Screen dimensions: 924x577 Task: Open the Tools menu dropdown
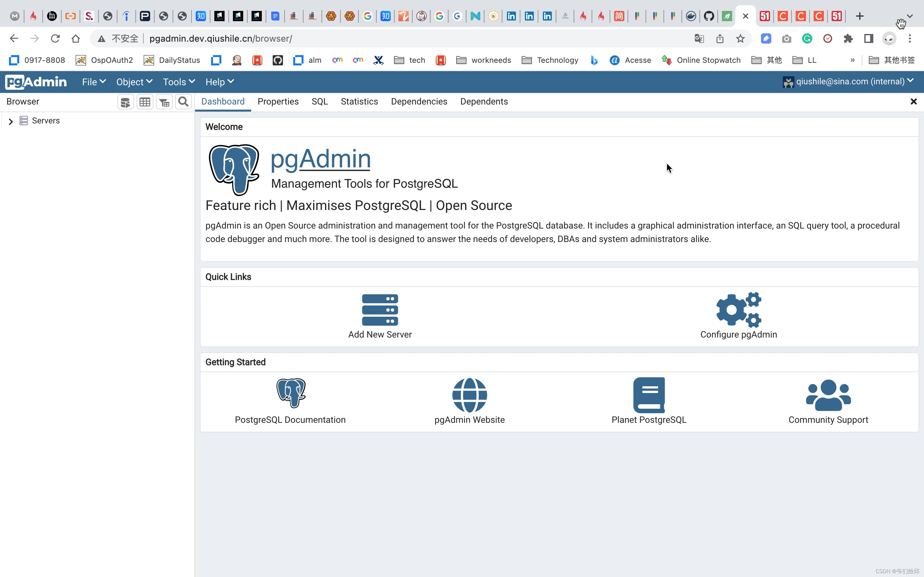[x=179, y=82]
